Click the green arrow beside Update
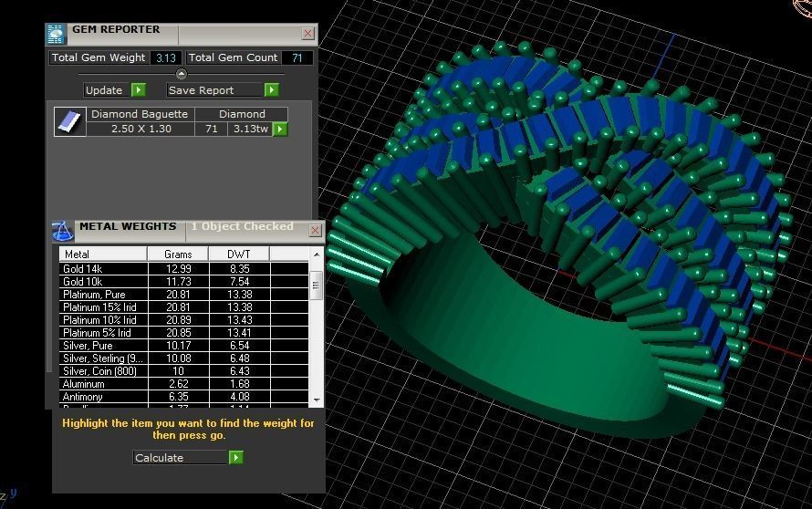The width and height of the screenshot is (812, 509). (139, 90)
